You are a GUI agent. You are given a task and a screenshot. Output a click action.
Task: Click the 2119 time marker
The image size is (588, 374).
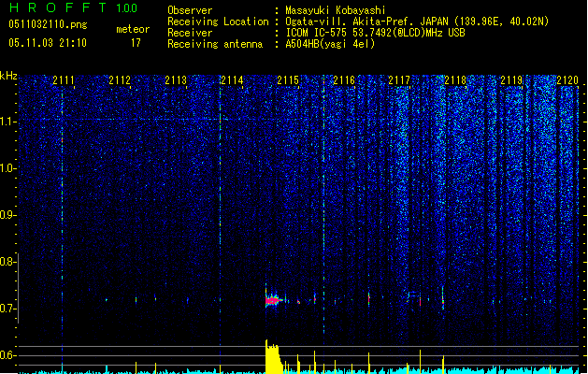pyautogui.click(x=511, y=80)
